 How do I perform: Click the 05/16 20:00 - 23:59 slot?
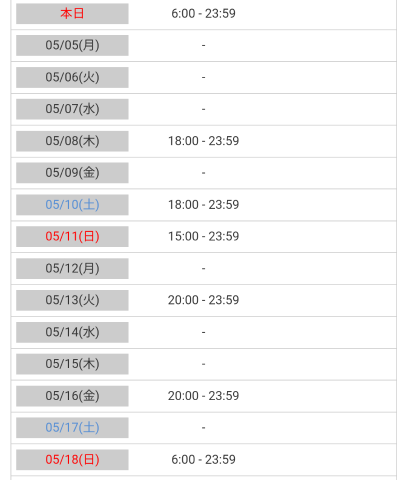tap(203, 396)
